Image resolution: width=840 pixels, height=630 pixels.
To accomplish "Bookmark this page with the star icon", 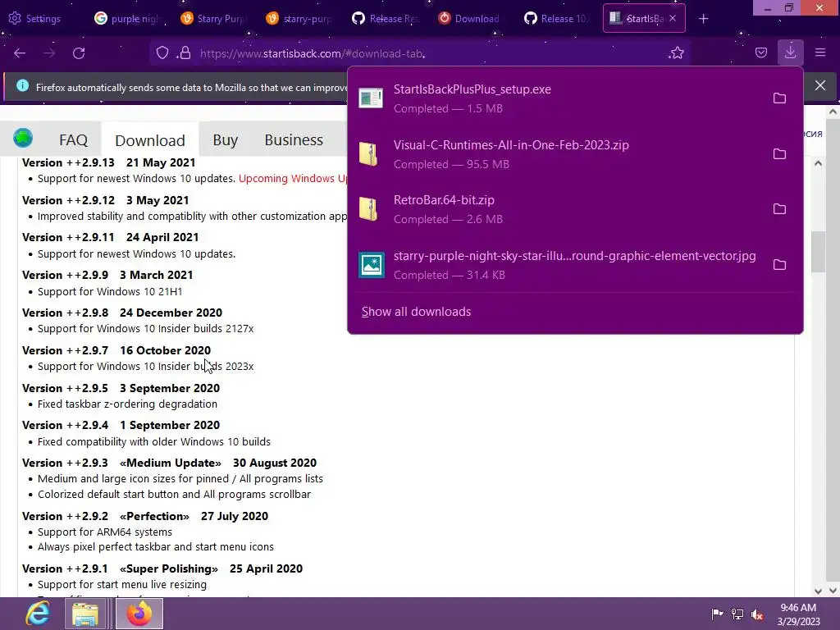I will click(677, 53).
